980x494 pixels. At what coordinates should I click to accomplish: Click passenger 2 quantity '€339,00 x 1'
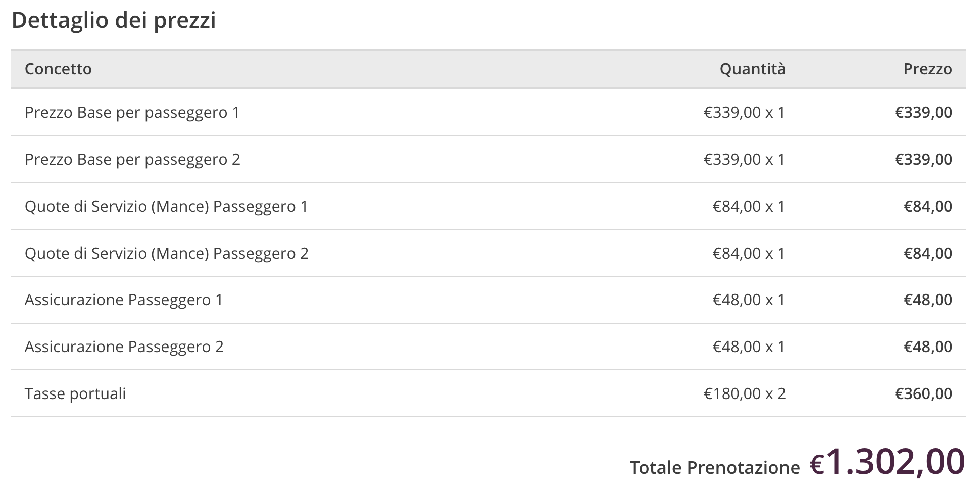tap(745, 159)
